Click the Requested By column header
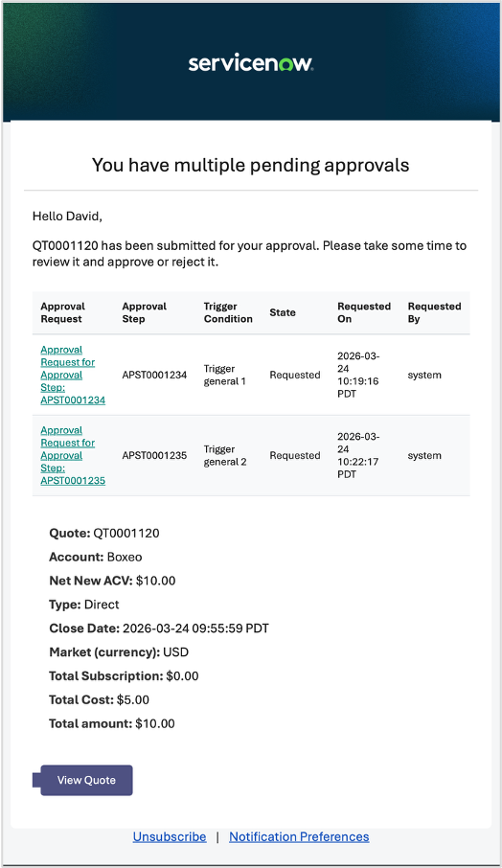The image size is (502, 868). [435, 312]
